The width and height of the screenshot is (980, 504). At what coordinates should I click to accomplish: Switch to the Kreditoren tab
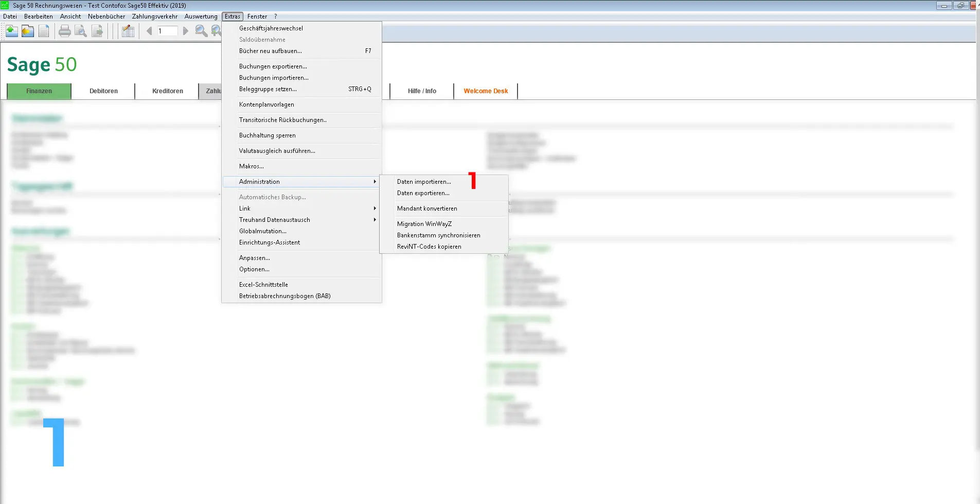point(168,91)
